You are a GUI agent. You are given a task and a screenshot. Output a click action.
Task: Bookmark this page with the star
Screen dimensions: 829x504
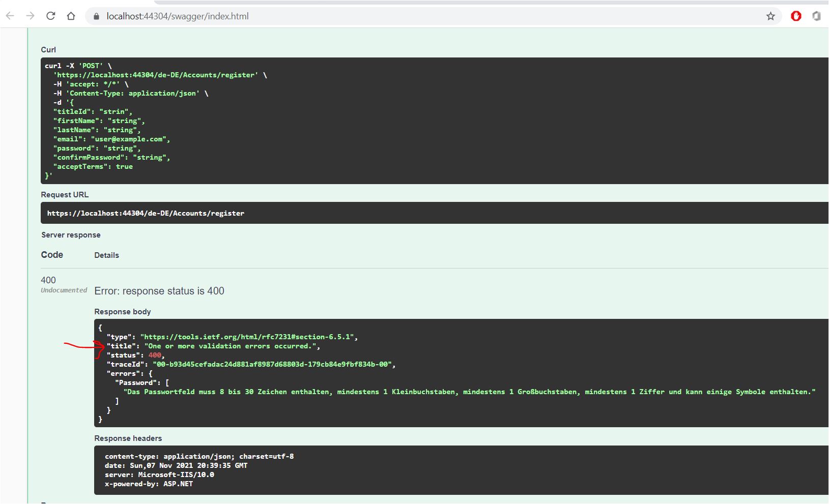[x=770, y=16]
